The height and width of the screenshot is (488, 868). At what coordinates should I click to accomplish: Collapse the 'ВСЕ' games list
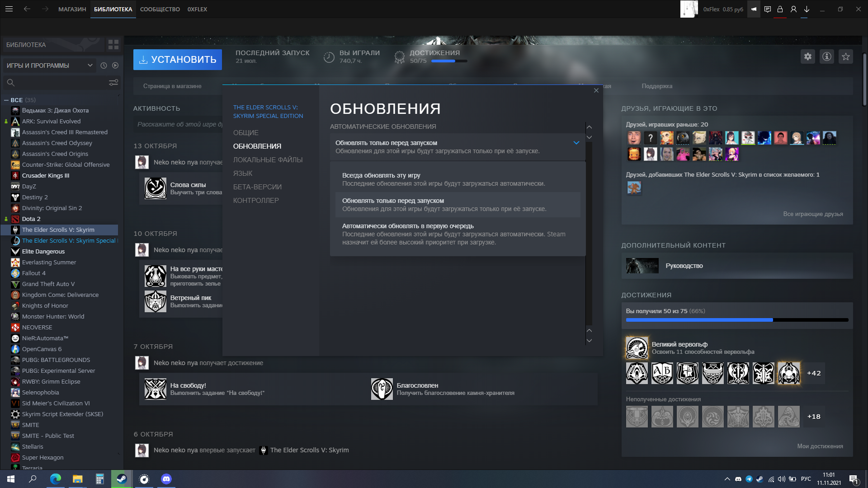tap(6, 100)
